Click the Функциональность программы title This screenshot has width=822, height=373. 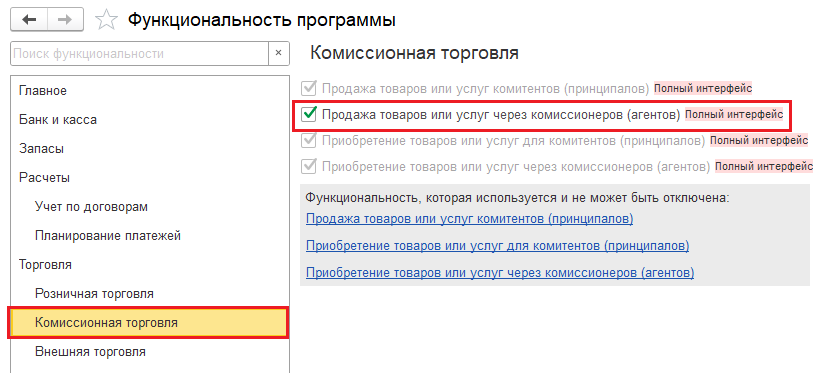pos(262,20)
